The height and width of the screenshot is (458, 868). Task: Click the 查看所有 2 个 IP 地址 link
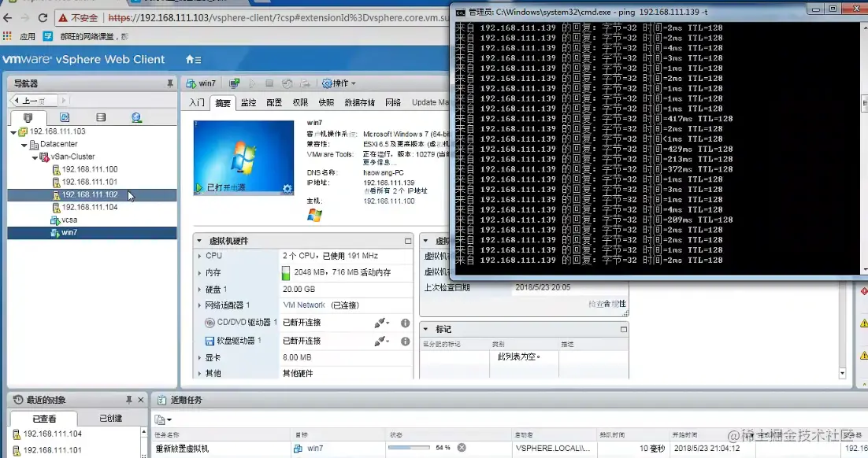pos(395,190)
